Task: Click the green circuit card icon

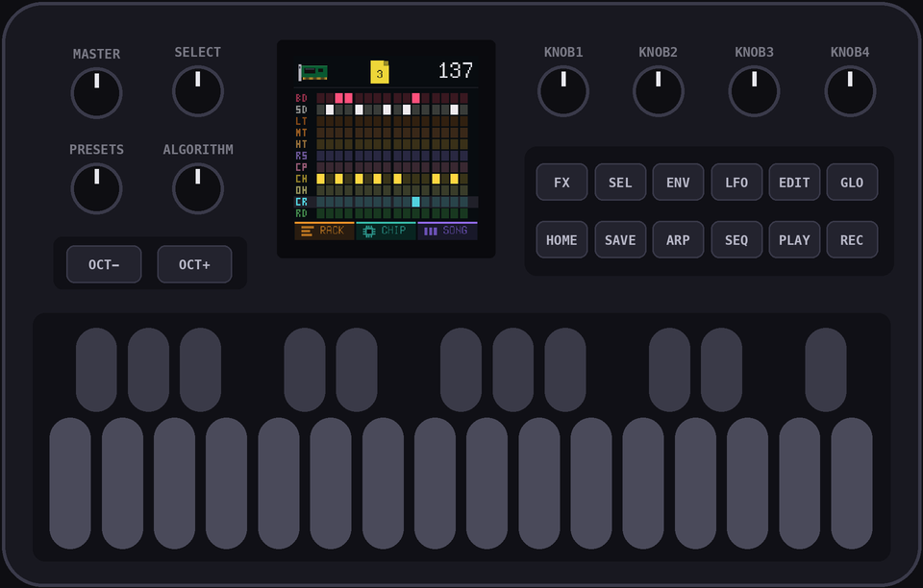Action: 312,72
